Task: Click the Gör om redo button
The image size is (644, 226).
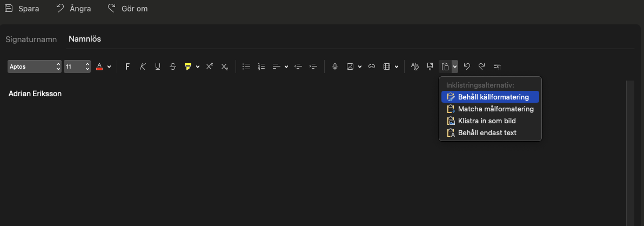Action: (x=128, y=9)
